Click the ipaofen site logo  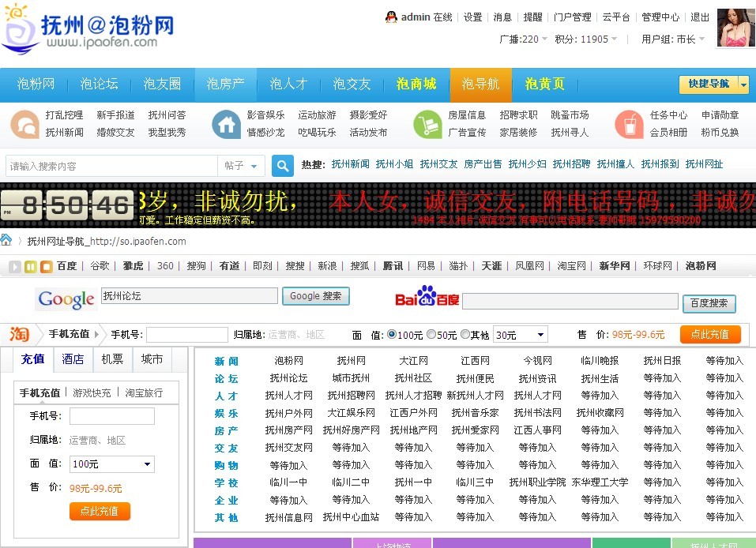click(x=87, y=30)
